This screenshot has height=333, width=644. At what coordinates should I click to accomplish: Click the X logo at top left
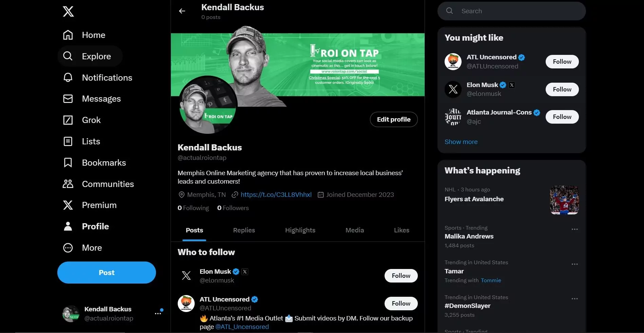pos(68,12)
